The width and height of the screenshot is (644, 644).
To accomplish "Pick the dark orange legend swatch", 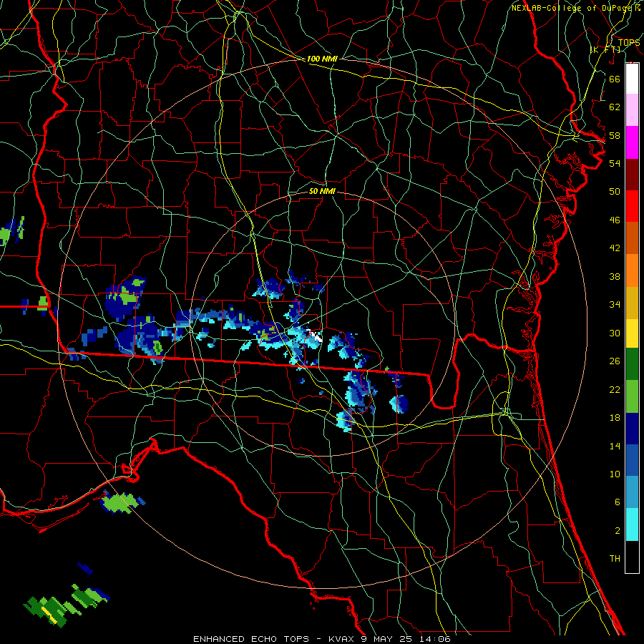I will point(632,238).
